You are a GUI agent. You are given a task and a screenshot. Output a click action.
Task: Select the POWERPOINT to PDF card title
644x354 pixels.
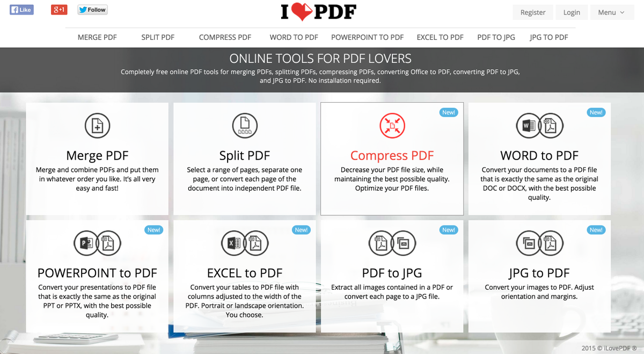point(97,273)
